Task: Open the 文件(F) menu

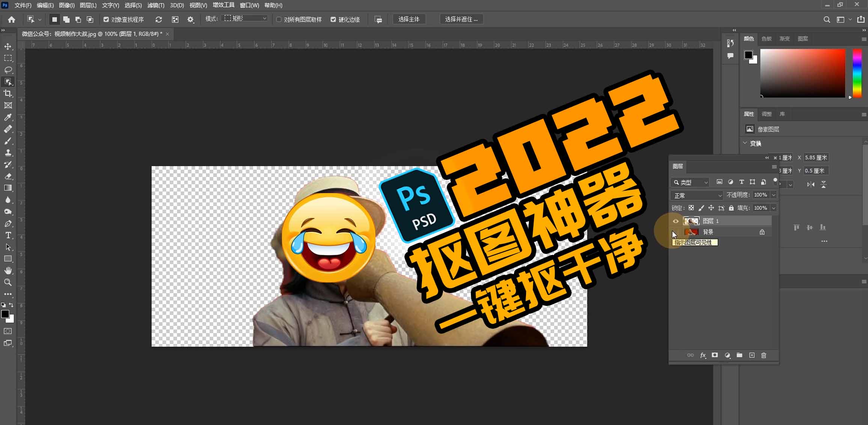Action: point(23,5)
